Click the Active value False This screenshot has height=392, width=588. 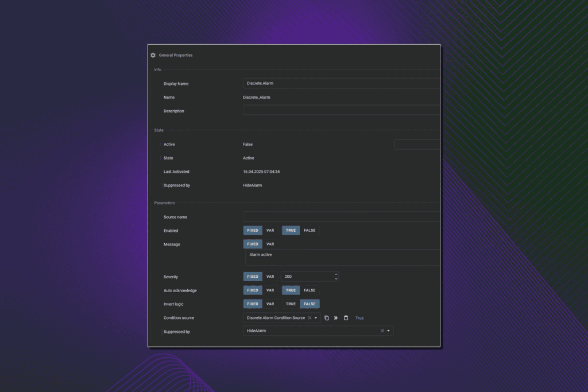(x=247, y=144)
